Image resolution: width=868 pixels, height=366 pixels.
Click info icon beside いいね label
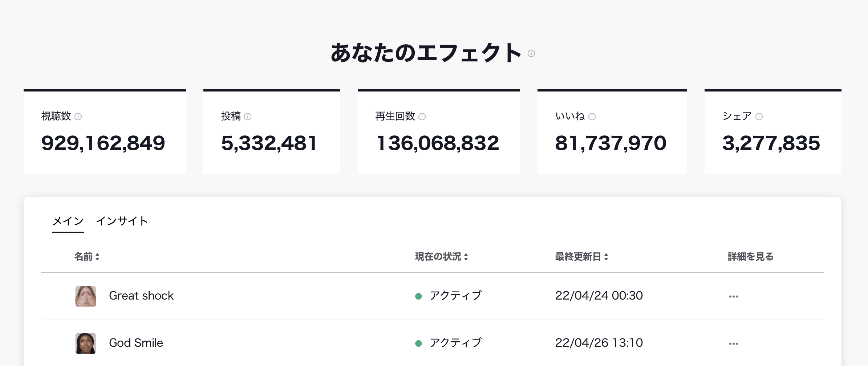592,117
